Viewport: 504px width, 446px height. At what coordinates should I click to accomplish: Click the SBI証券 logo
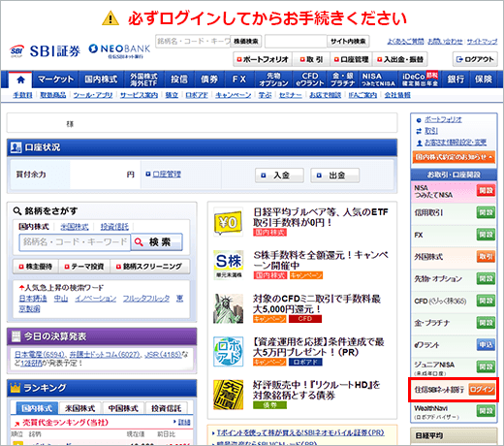(45, 51)
